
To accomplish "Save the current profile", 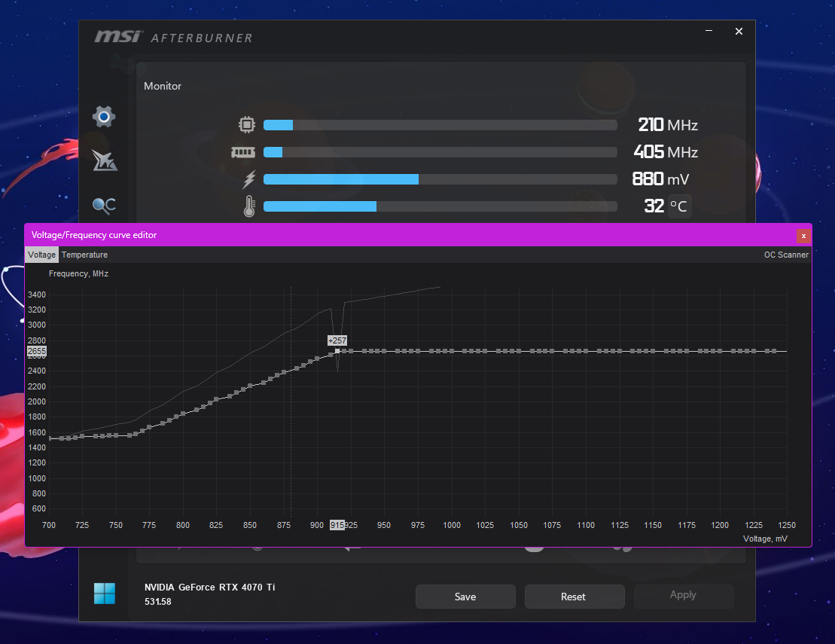I will (465, 597).
